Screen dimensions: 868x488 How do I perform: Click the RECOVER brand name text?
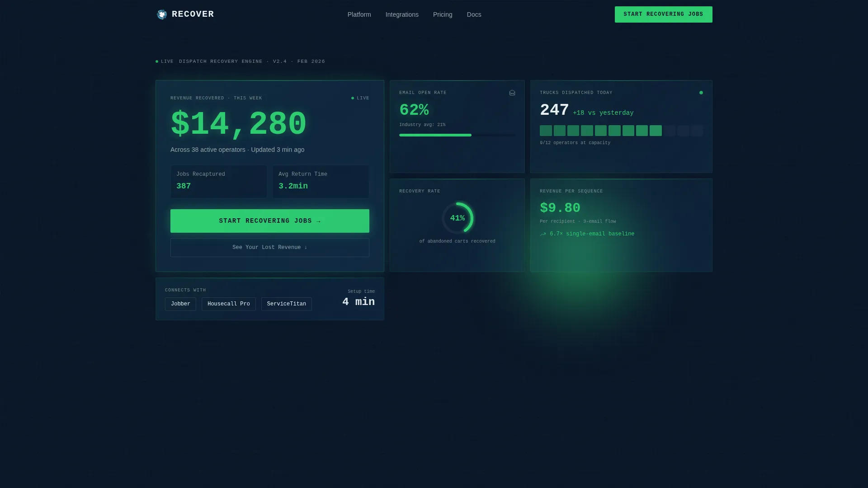pos(193,14)
